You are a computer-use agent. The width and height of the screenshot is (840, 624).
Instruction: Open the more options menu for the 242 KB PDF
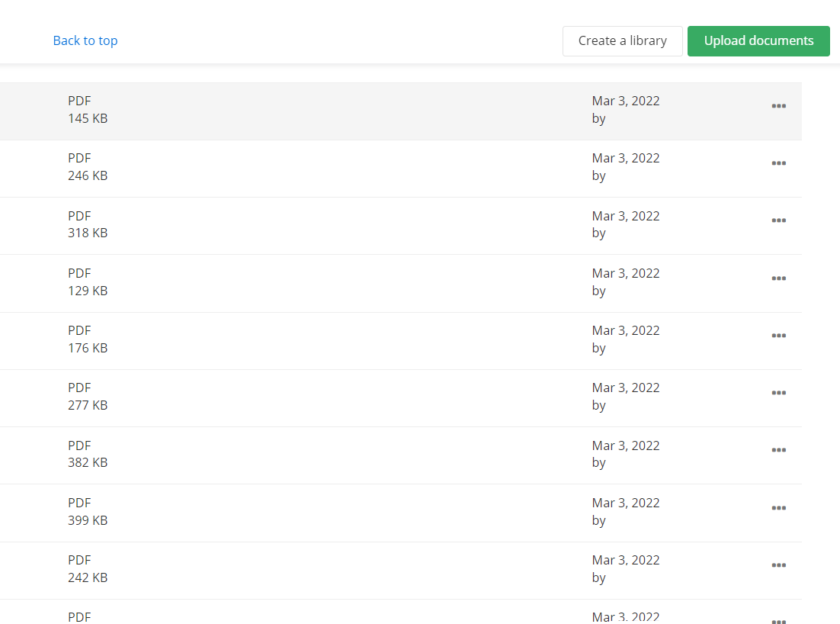tap(778, 565)
